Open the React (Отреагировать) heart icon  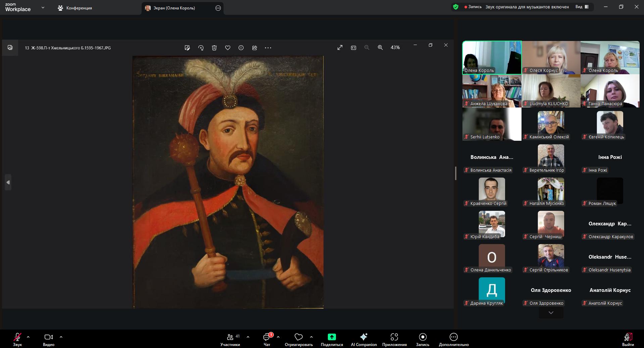click(x=298, y=337)
